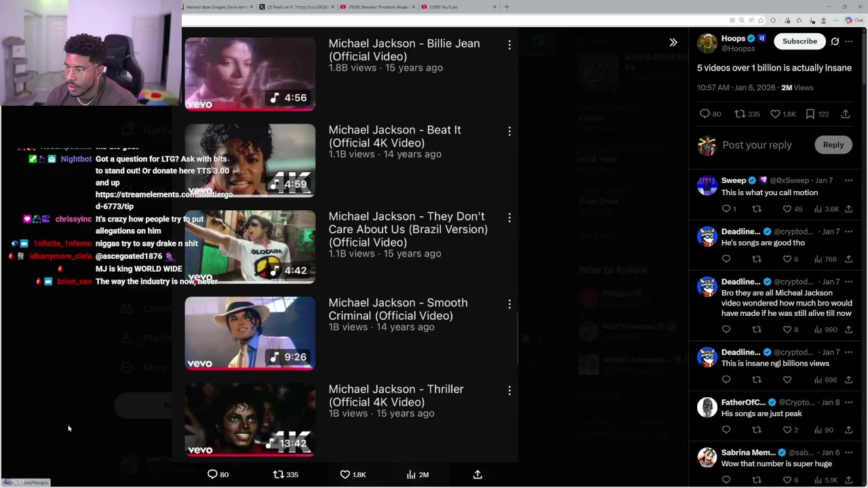Repost main post showing 335 in sidebar

747,114
